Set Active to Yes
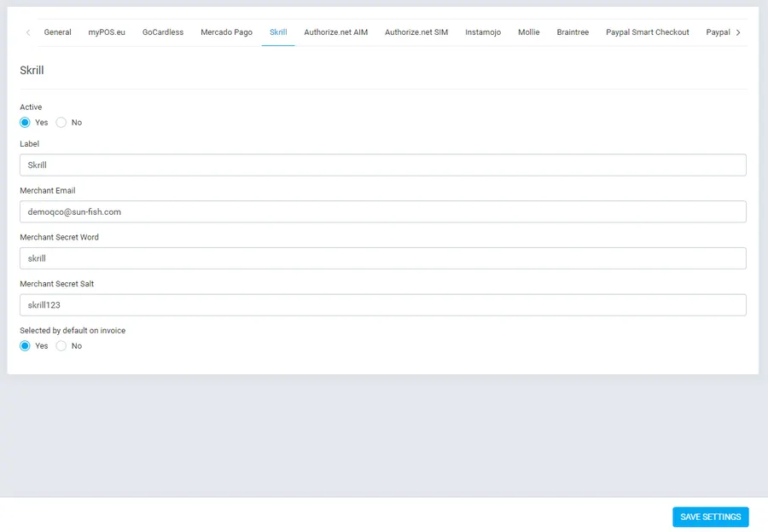This screenshot has width=768, height=532. 25,123
